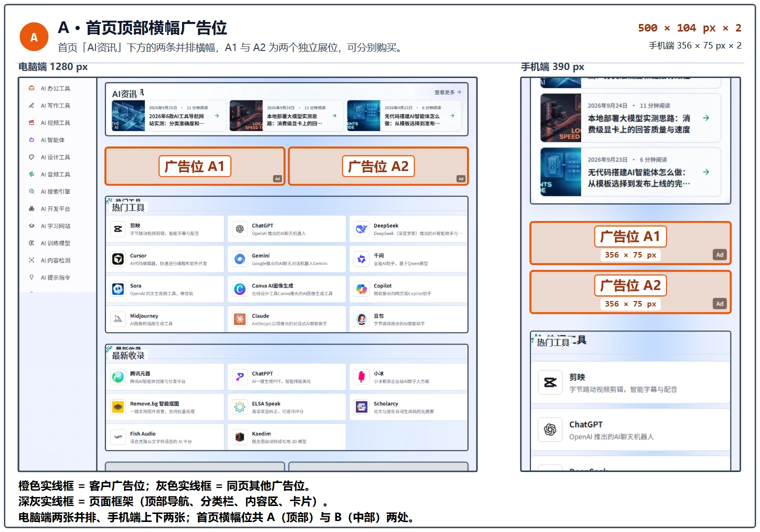Select AI 设计工具 category

(x=49, y=157)
